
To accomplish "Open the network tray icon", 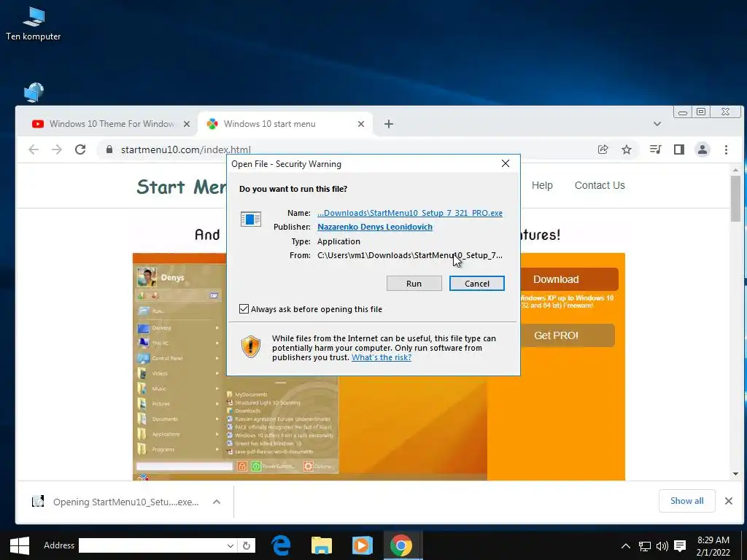I will point(645,546).
